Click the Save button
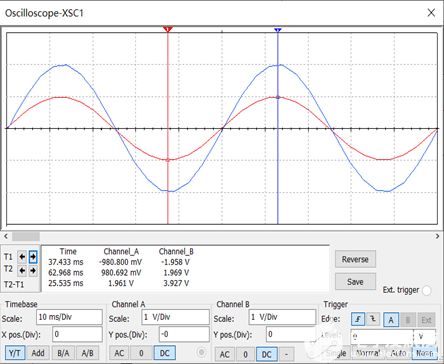Viewport: 444px width, 364px height. tap(355, 282)
